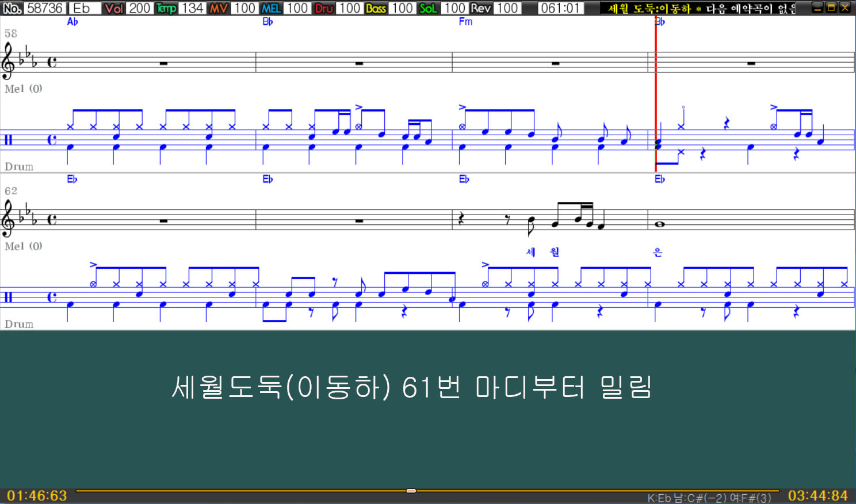Click the common time signature in the second melody staff
This screenshot has width=856, height=504.
click(52, 219)
